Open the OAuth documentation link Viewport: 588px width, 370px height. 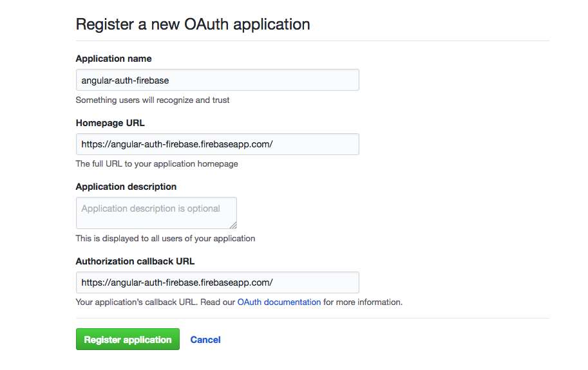click(279, 302)
